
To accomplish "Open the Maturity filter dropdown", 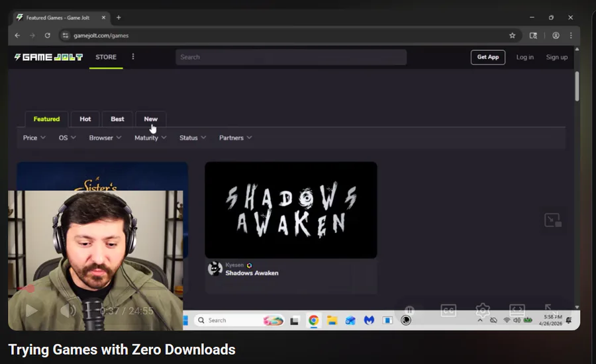I will point(150,138).
